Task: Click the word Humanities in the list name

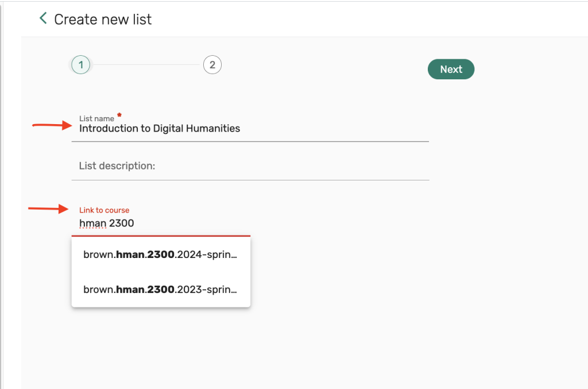Action: point(210,129)
